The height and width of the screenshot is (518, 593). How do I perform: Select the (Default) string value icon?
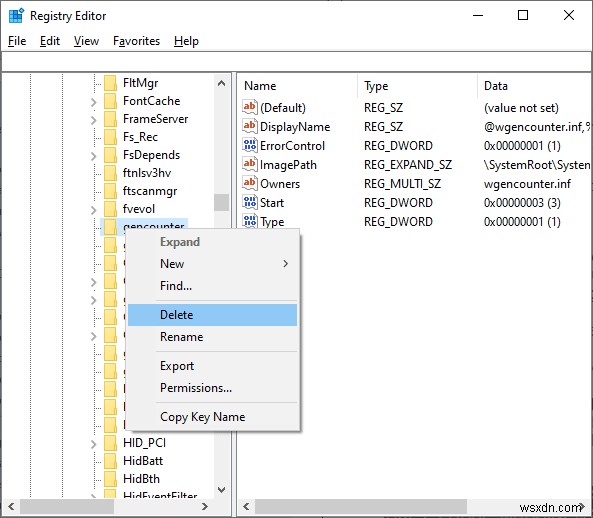pyautogui.click(x=250, y=107)
